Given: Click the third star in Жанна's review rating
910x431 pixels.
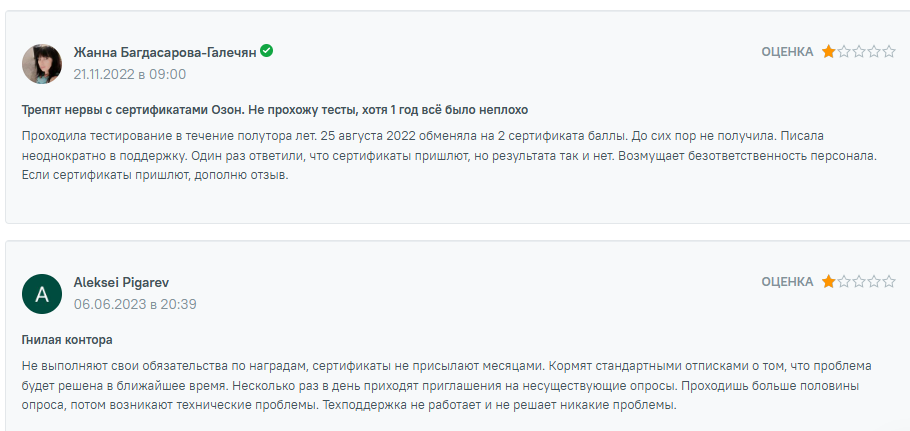Looking at the screenshot, I should pos(858,52).
